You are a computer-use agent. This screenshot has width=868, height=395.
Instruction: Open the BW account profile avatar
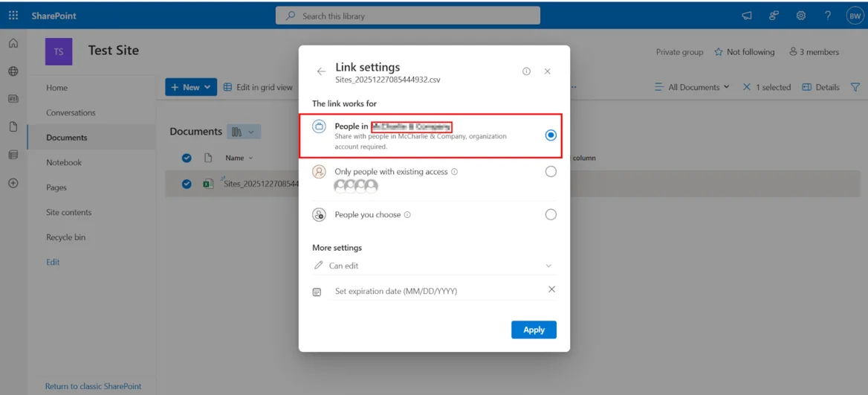[x=854, y=16]
